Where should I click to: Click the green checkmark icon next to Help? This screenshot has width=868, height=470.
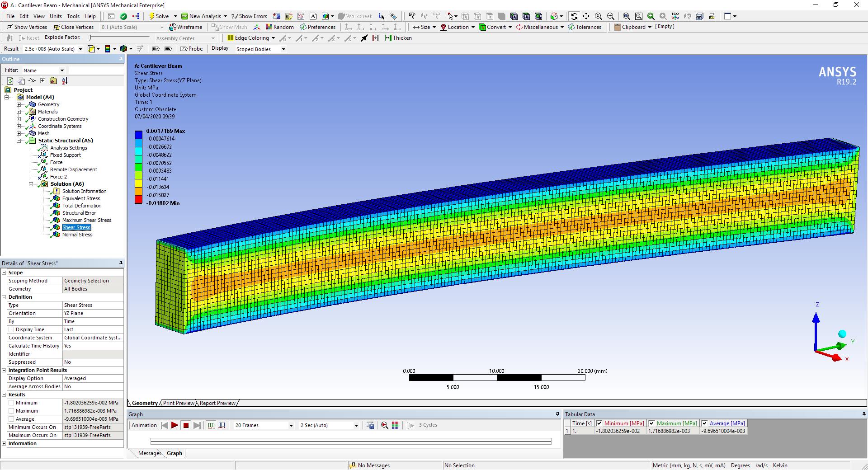click(123, 16)
